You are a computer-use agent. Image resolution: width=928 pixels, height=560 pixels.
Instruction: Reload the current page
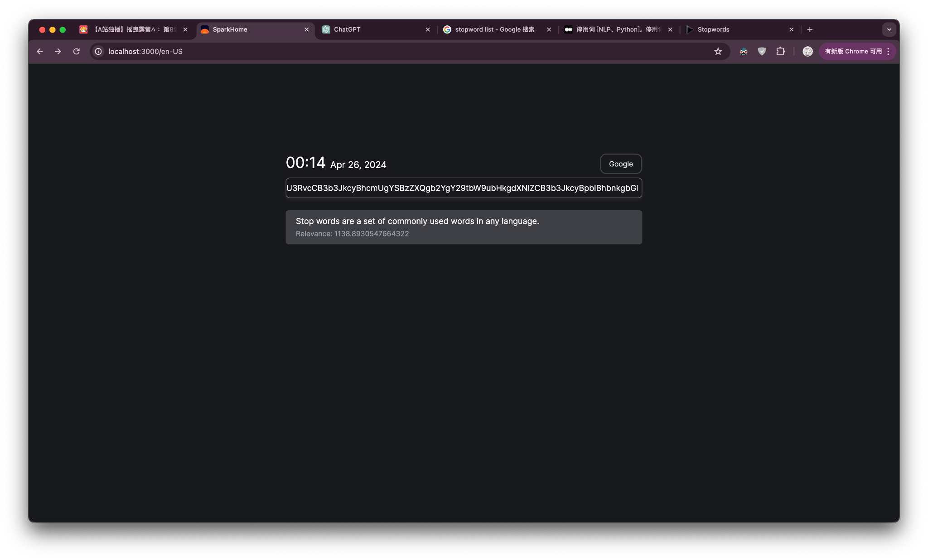77,52
